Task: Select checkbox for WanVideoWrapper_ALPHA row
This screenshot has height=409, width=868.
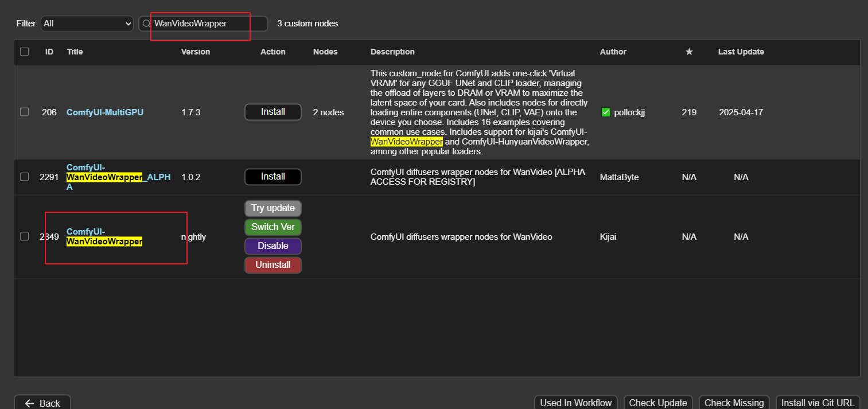Action: 24,177
